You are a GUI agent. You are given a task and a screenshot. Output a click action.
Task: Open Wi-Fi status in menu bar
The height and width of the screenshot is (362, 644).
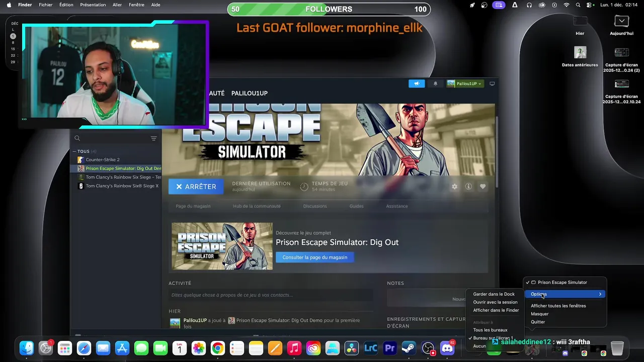[x=567, y=5]
